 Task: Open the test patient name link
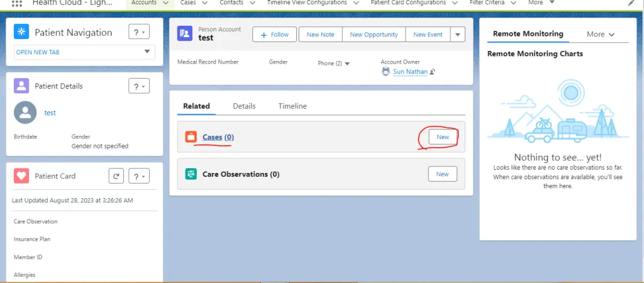(50, 113)
